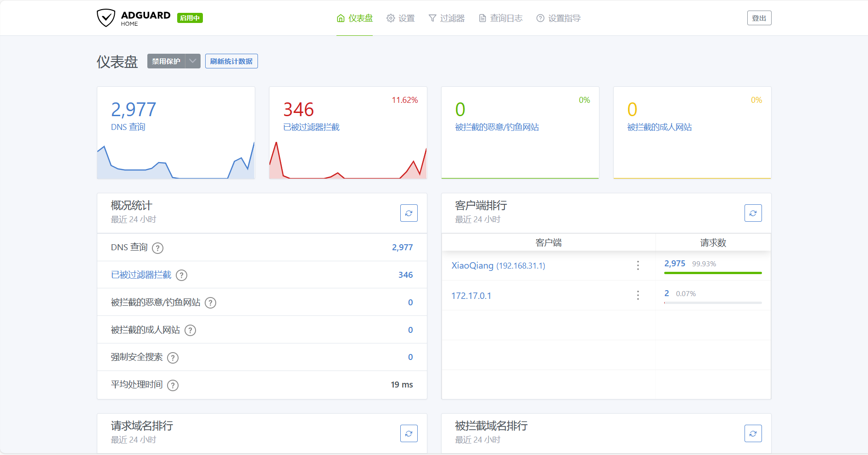Open the 仪表盘 dashboard tab
This screenshot has width=868, height=455.
point(355,18)
